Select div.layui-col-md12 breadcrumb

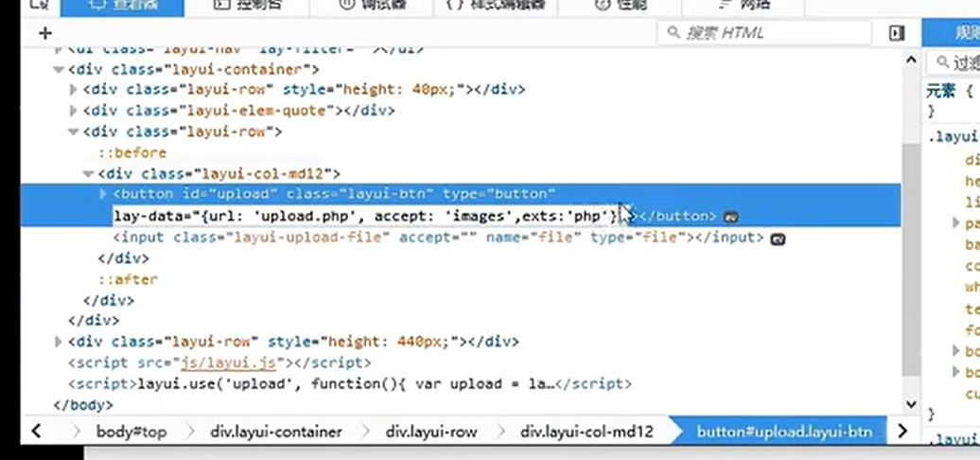586,432
